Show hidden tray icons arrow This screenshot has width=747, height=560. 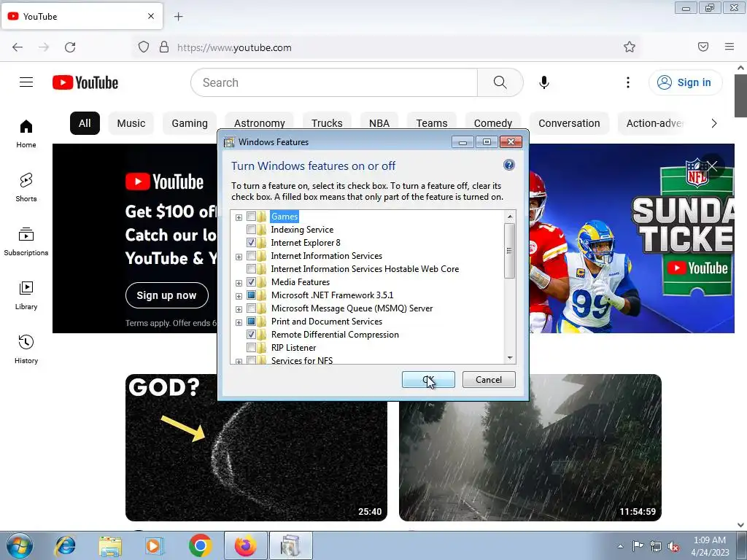pyautogui.click(x=620, y=546)
